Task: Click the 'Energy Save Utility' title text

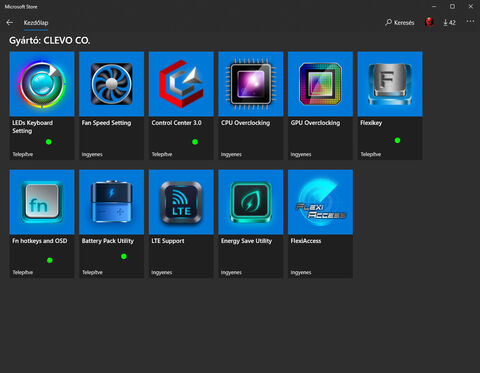Action: (x=246, y=241)
